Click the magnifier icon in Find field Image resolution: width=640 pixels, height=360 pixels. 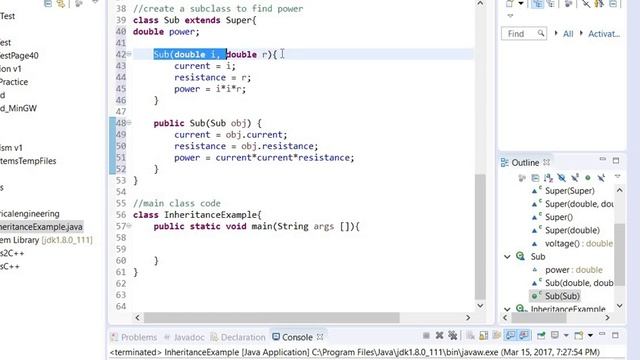coord(541,33)
